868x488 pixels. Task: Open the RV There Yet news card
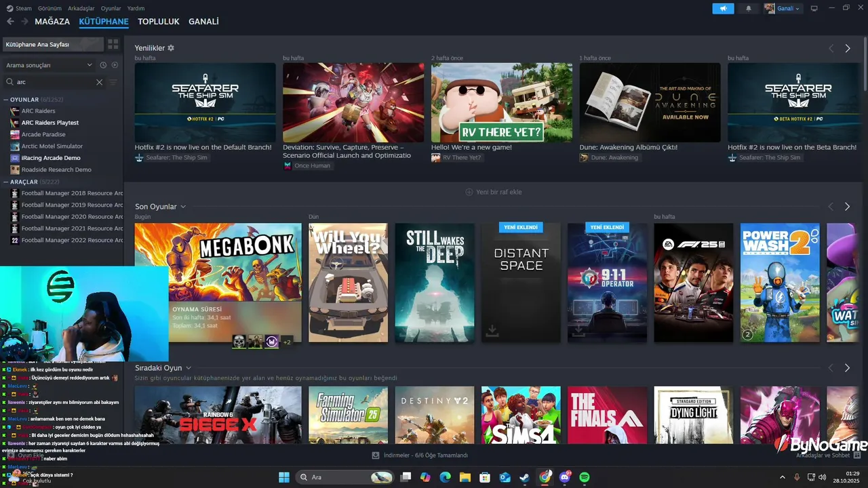502,102
